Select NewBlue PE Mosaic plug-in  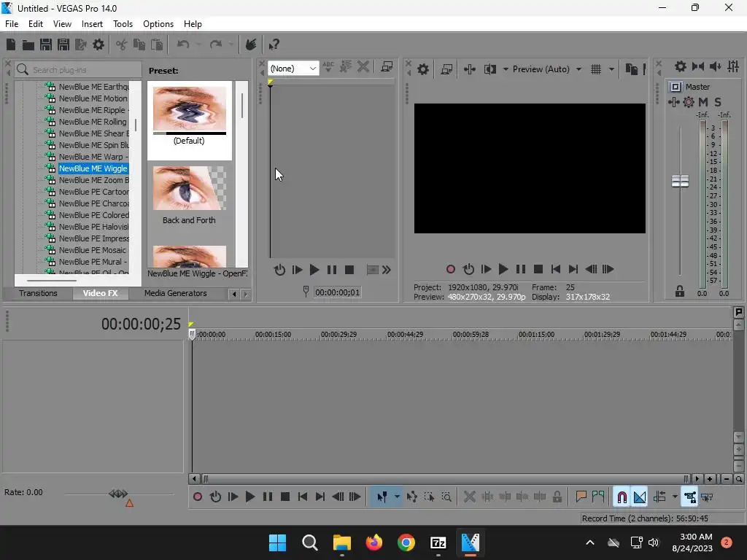(93, 250)
